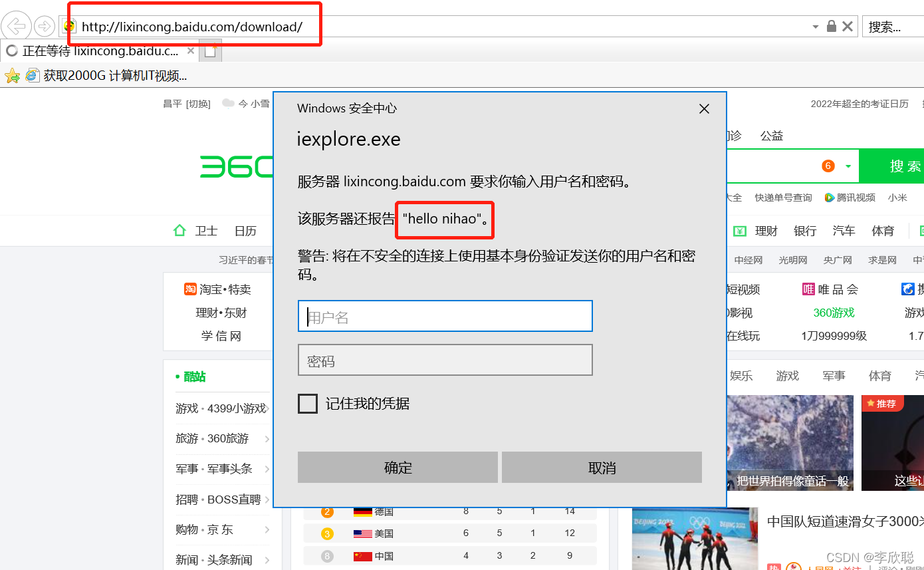Click the 用户名 username field

[445, 316]
